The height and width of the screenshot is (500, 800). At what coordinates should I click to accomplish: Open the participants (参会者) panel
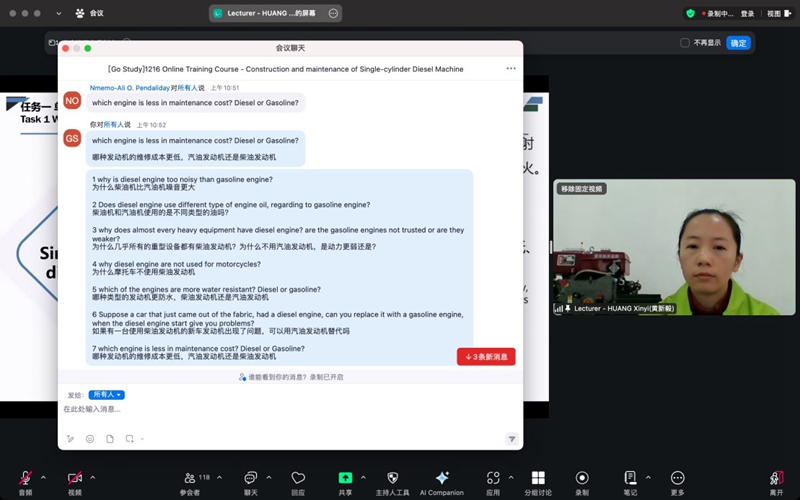[190, 478]
